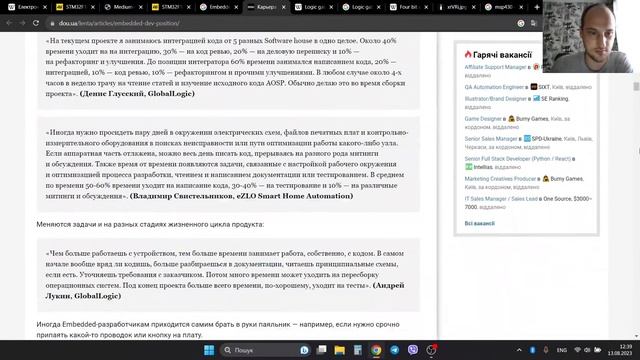Click the microphone tray icon
The image size is (640, 360).
tap(546, 350)
